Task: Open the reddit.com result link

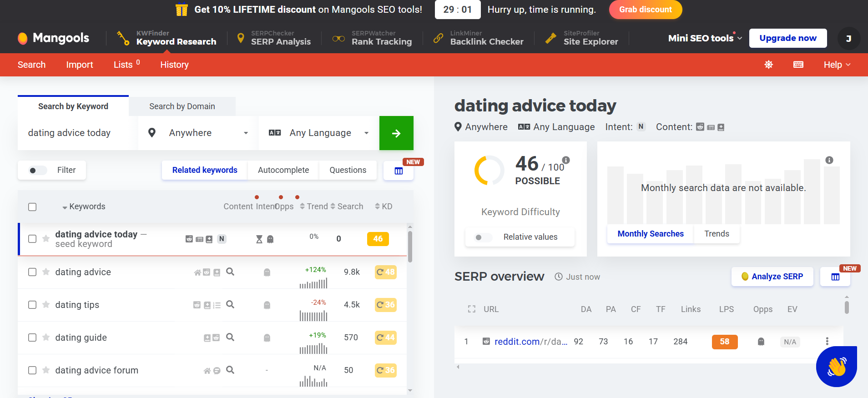Action: click(x=531, y=342)
